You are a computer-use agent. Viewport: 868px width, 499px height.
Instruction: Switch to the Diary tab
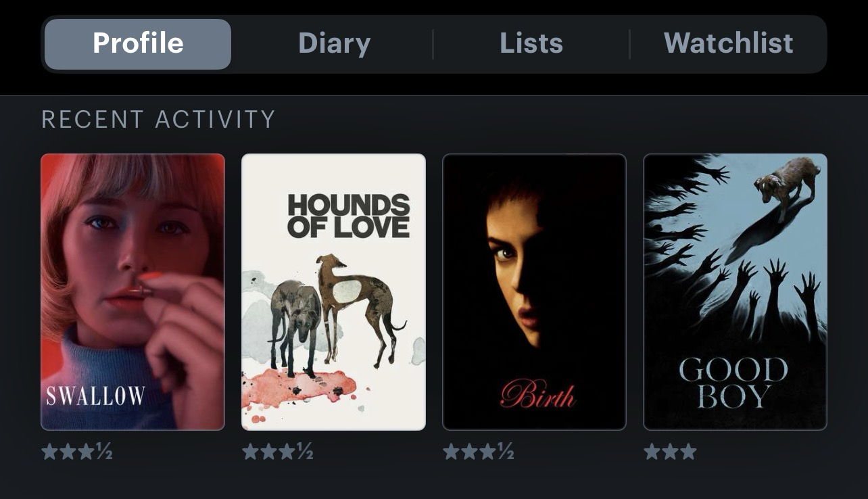335,44
